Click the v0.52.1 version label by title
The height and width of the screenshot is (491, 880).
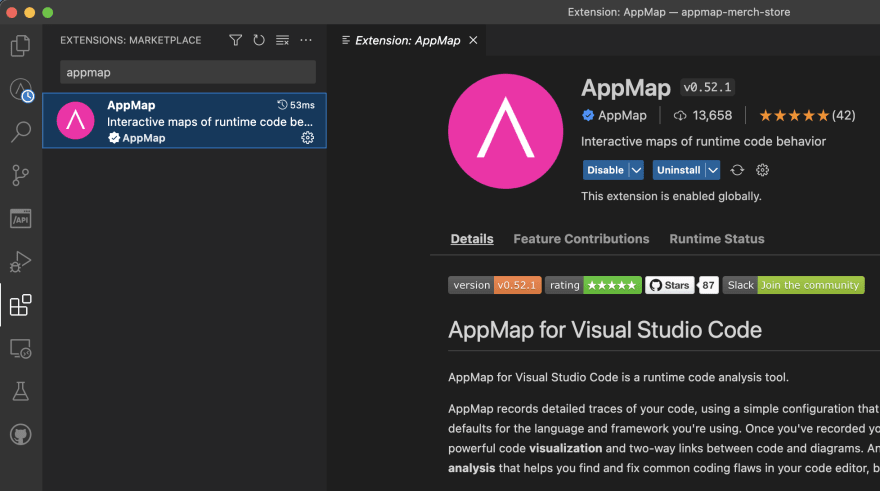(x=707, y=88)
